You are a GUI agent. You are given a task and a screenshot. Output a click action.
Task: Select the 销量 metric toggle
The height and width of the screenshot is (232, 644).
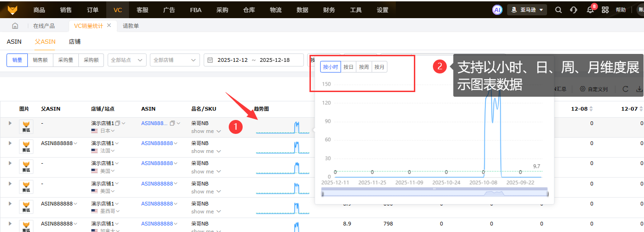(x=17, y=60)
